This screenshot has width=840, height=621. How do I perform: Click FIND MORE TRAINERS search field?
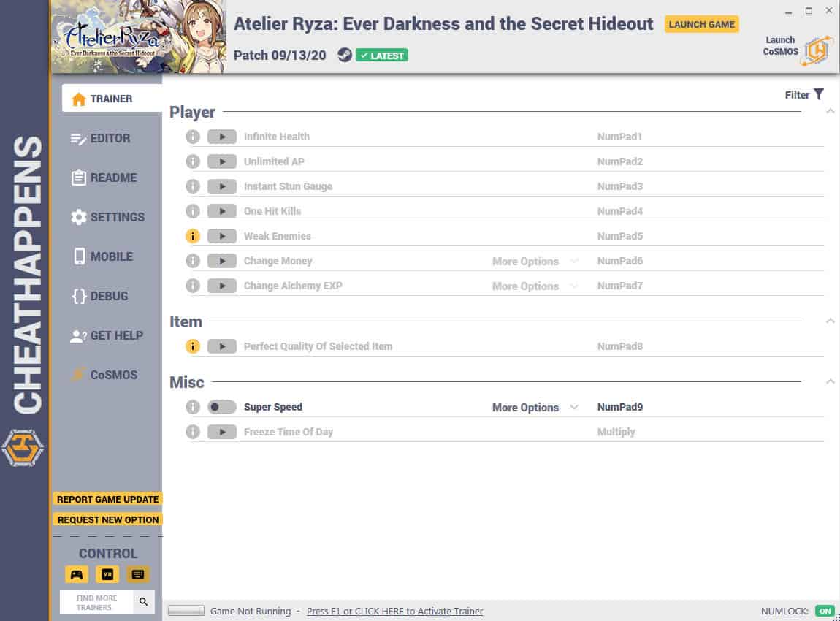[96, 602]
